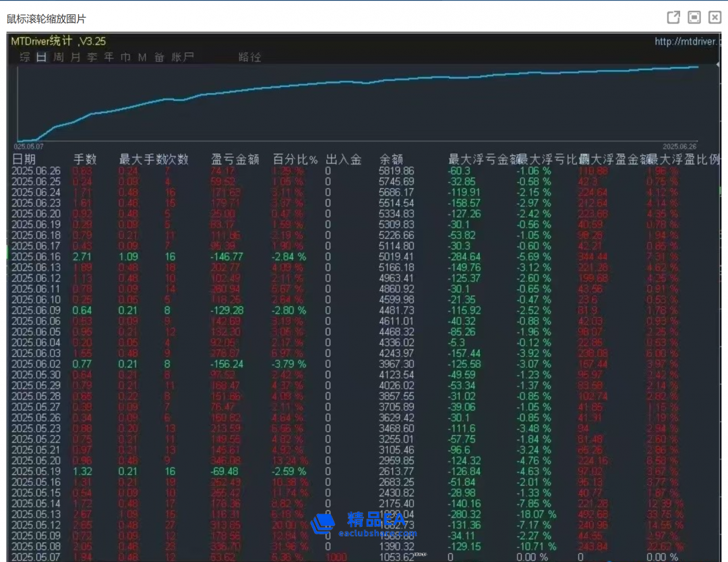This screenshot has height=562, width=728.
Task: Open the 账户 account tab
Action: [183, 57]
